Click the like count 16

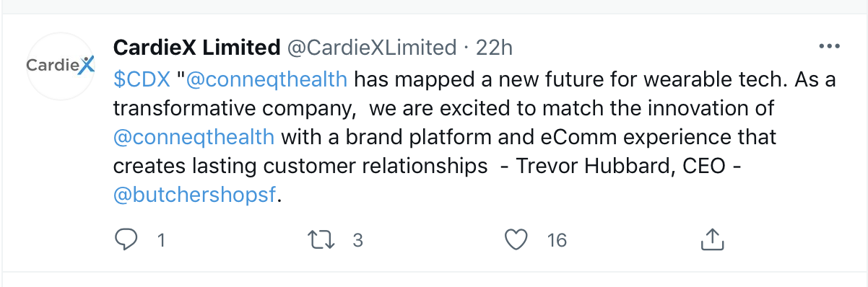click(557, 240)
